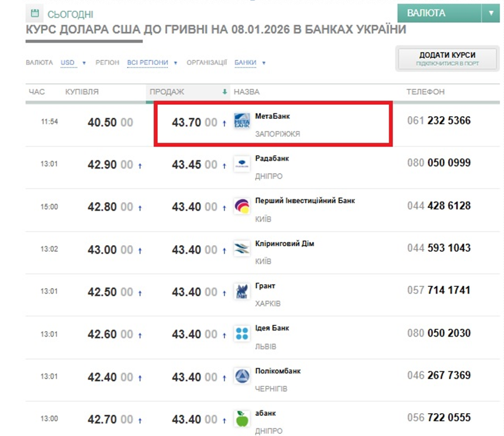The width and height of the screenshot is (504, 436).
Task: Click the абанк green apple logo
Action: (242, 418)
